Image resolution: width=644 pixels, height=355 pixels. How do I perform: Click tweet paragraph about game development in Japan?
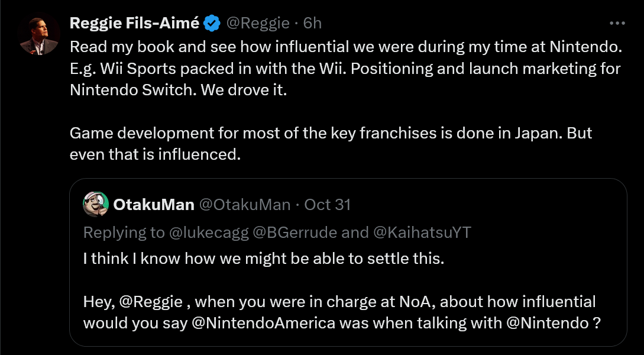tap(331, 134)
